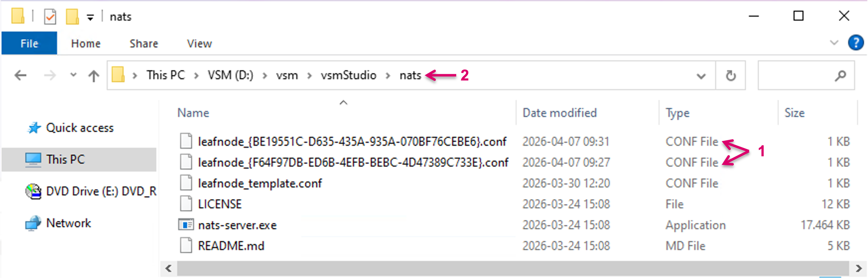
Task: Open the Recent locations dropdown arrow
Action: click(73, 75)
